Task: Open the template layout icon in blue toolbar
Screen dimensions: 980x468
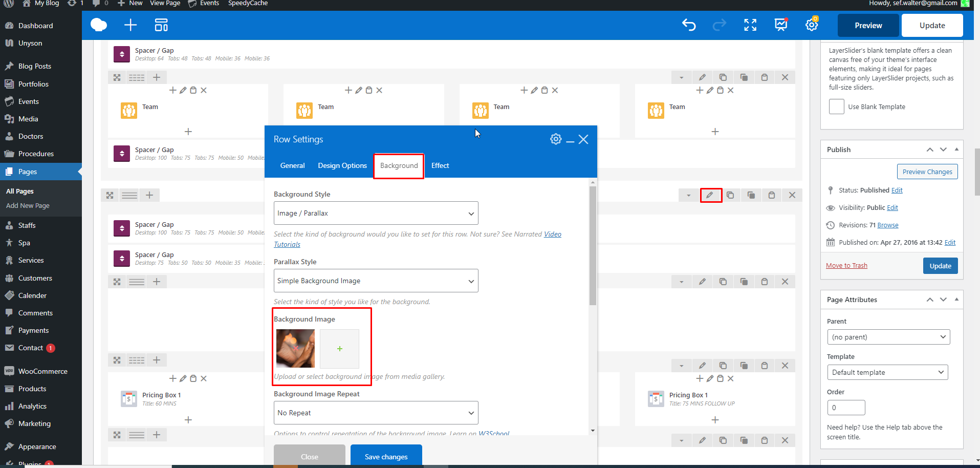Action: coord(161,25)
